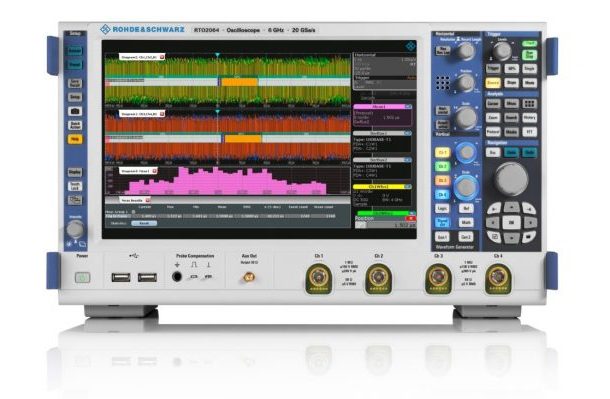
Task: Select the center OK key on navigation pad
Action: click(x=511, y=222)
